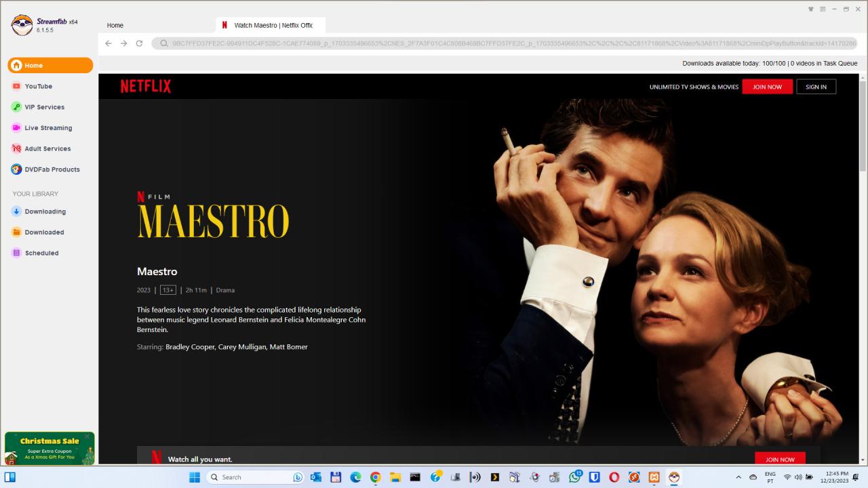Screen dimensions: 868x488
Task: Click the Drama genre label
Action: click(225, 290)
